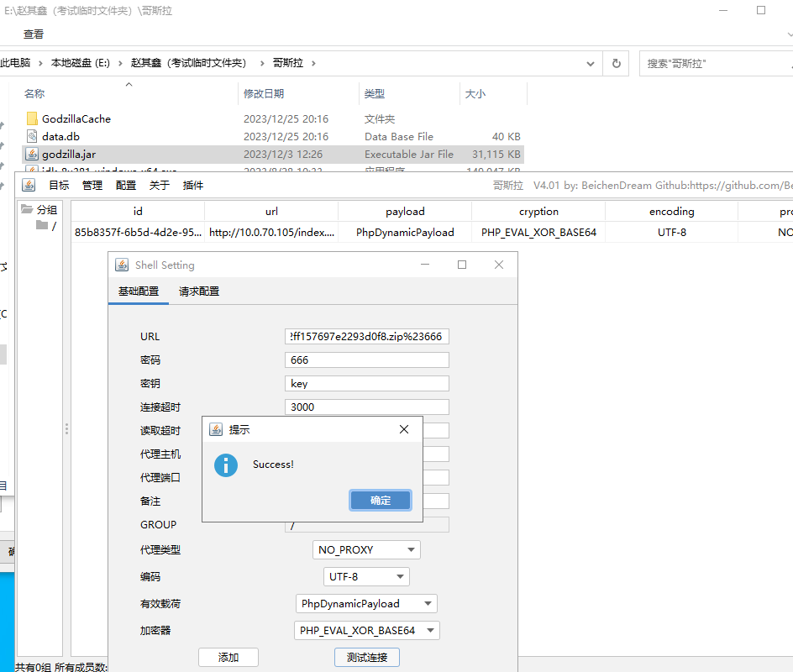
Task: Open the 插件 menu
Action: tap(192, 186)
